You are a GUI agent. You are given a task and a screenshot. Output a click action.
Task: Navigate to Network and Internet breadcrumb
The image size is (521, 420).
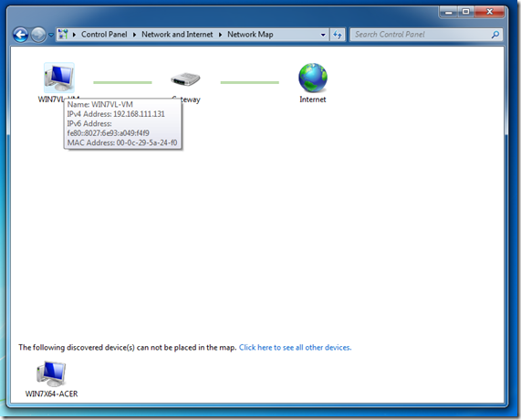coord(177,35)
